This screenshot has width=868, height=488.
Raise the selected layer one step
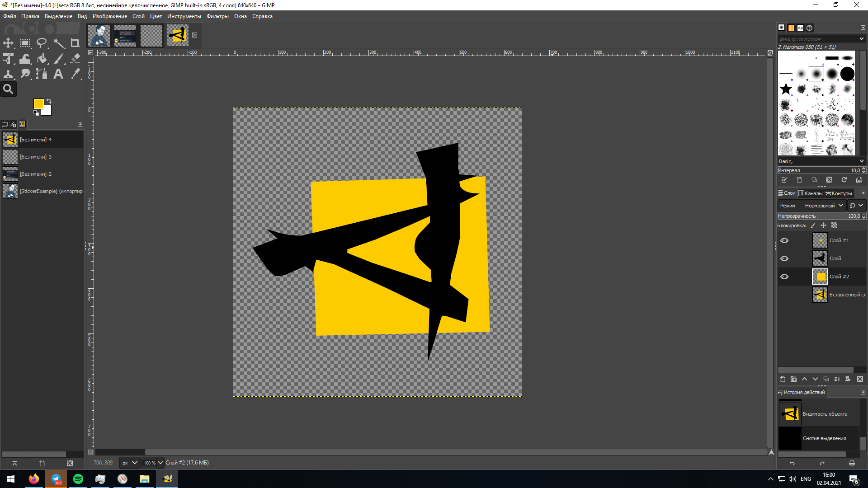[804, 379]
